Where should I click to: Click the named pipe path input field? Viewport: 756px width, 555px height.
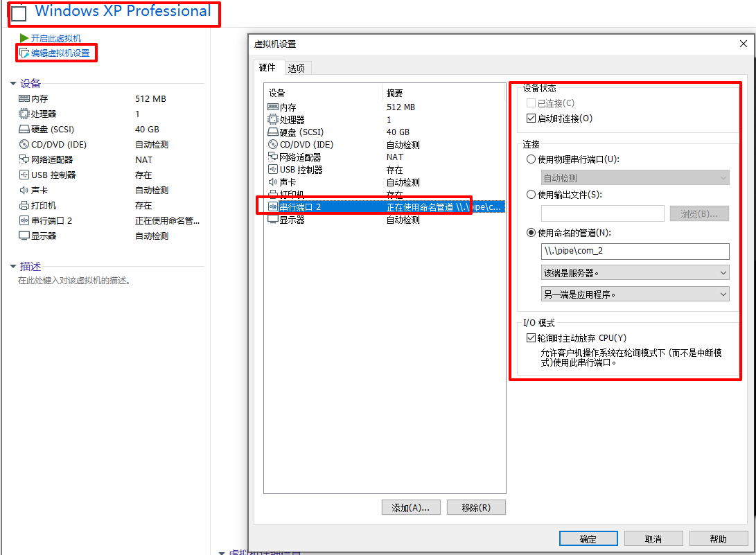(x=635, y=251)
